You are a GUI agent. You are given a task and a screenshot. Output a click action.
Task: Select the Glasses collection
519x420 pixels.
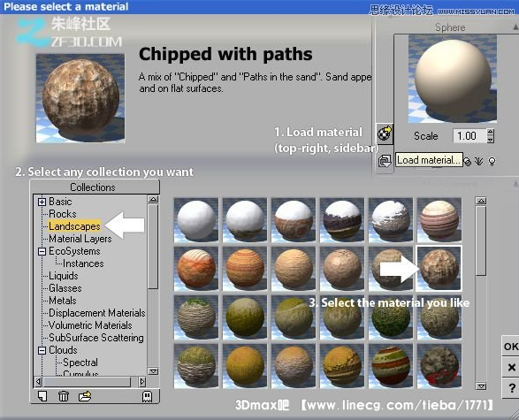(x=65, y=288)
